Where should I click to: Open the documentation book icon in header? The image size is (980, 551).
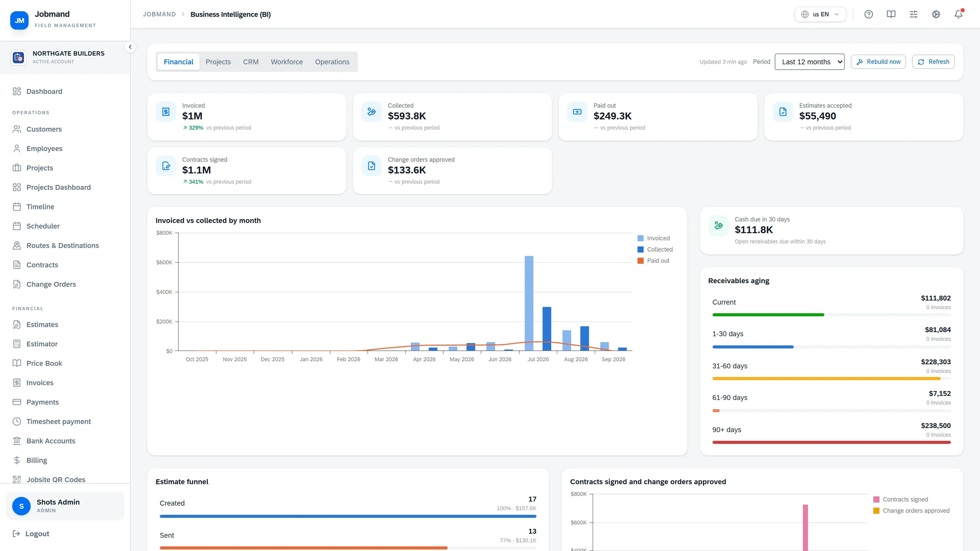coord(891,15)
